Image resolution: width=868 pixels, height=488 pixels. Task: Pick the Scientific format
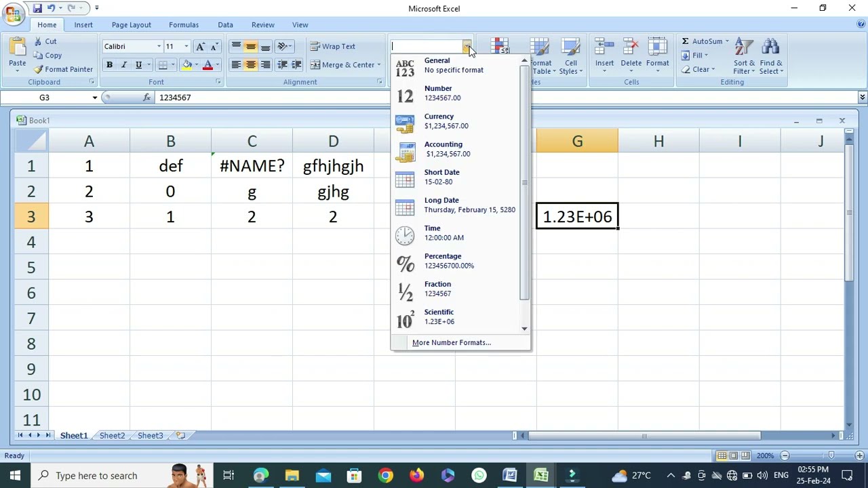[x=456, y=317]
